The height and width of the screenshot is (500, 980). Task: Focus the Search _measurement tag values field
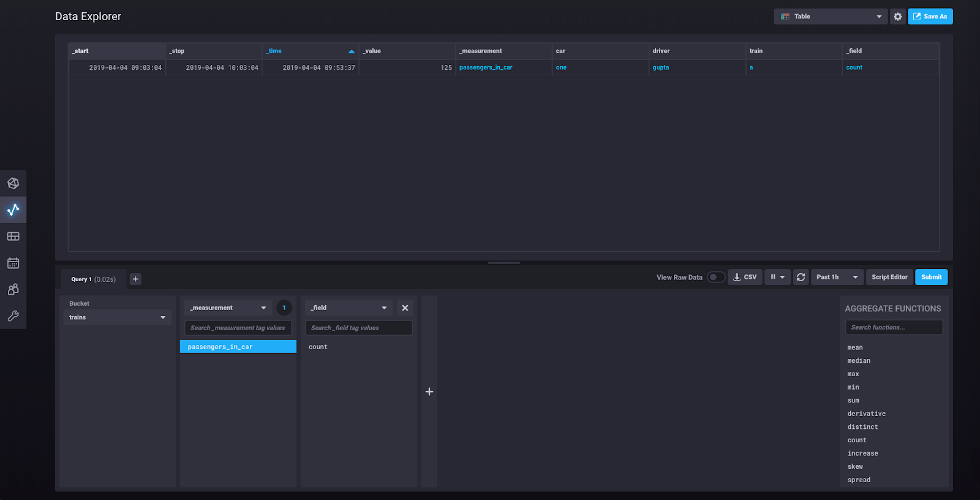(x=238, y=328)
